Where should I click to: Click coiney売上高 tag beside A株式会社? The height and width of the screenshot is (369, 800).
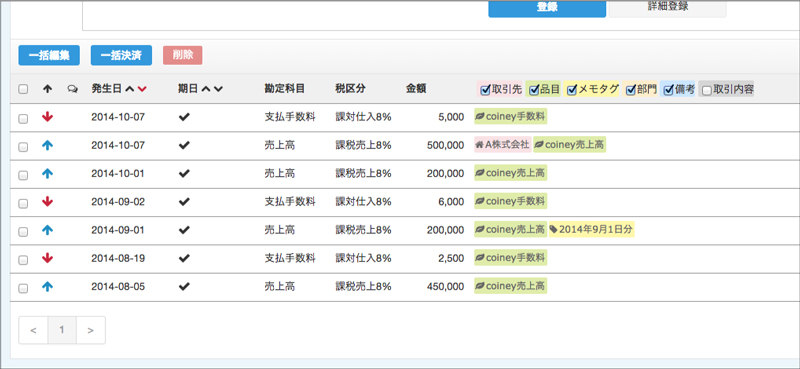coord(569,145)
